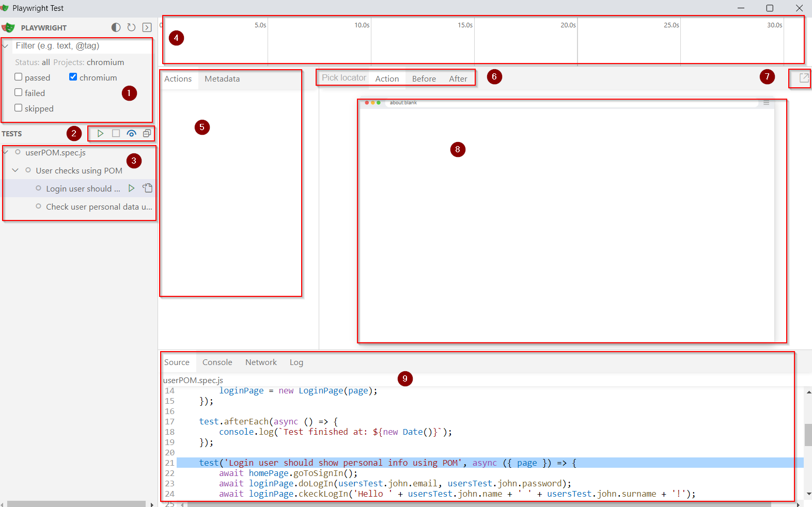Click the snapshot browser menu icon

pos(767,103)
